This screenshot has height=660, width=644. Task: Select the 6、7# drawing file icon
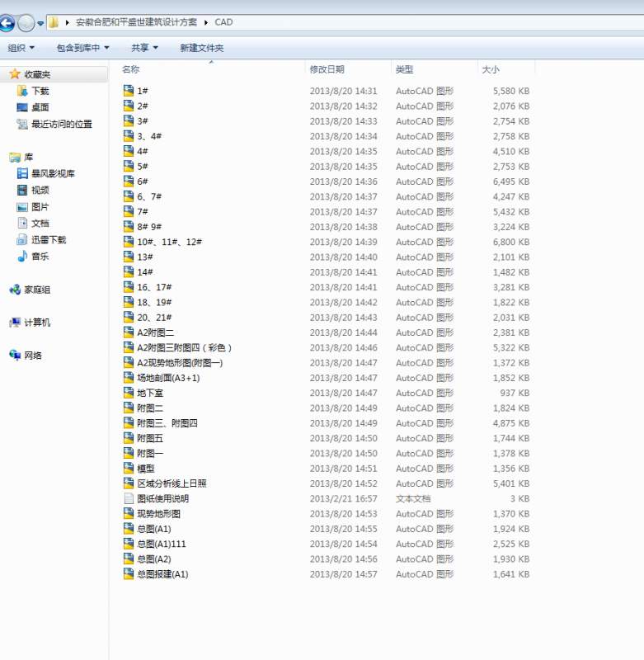click(x=129, y=196)
